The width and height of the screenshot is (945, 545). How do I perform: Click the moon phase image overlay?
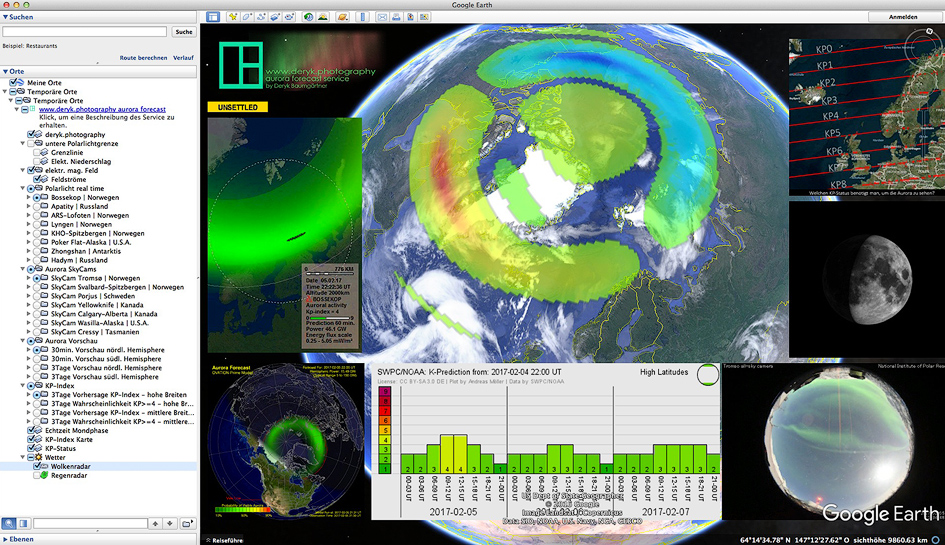867,279
